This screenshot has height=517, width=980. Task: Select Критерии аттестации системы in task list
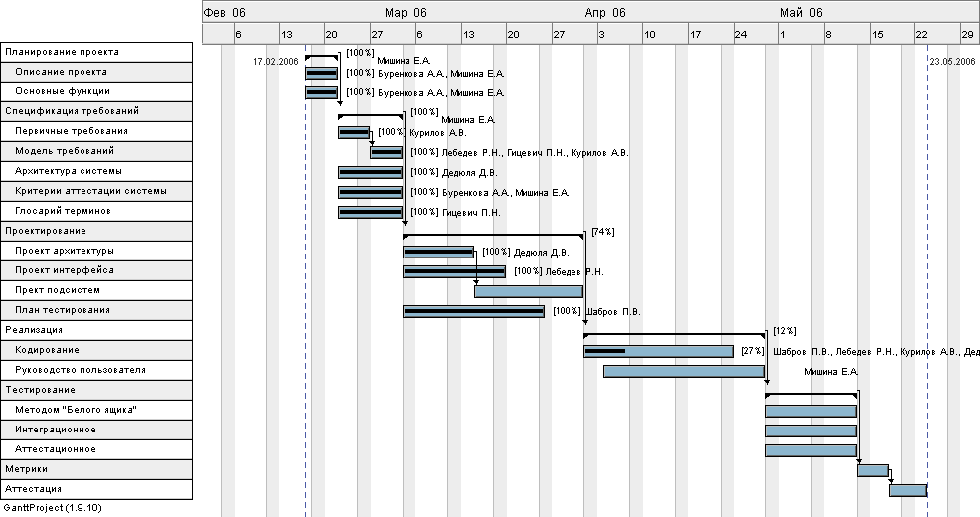(x=90, y=191)
